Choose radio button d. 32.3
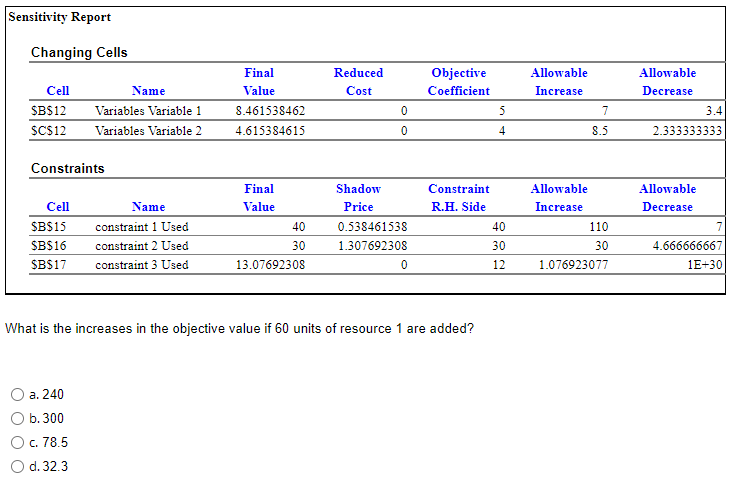The height and width of the screenshot is (493, 753). pyautogui.click(x=17, y=467)
